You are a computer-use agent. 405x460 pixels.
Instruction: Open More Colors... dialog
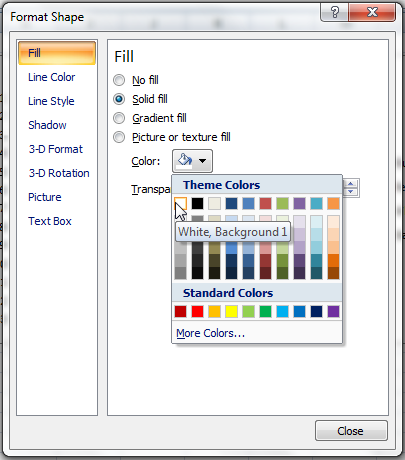tap(210, 333)
